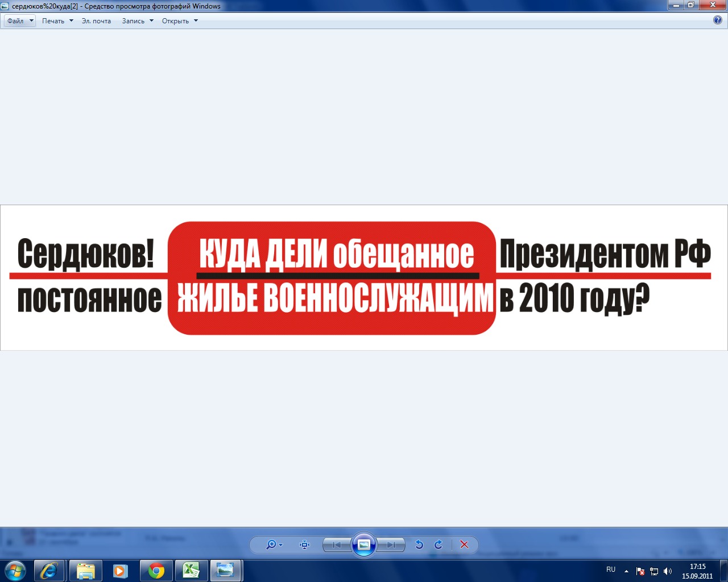Rotate image counterclockwise
This screenshot has height=582, width=728.
click(x=419, y=544)
